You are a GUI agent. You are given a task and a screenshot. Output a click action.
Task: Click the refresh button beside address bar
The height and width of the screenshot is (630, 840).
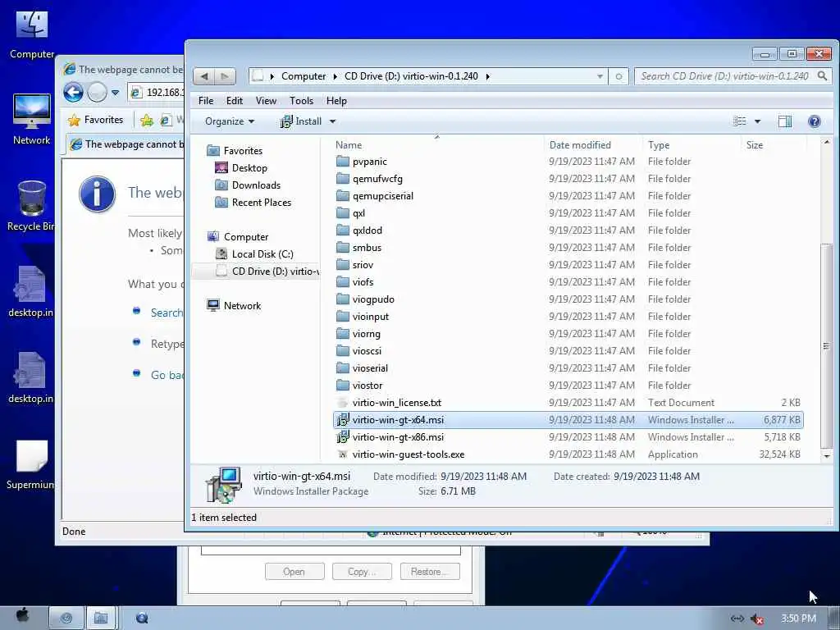pos(619,76)
